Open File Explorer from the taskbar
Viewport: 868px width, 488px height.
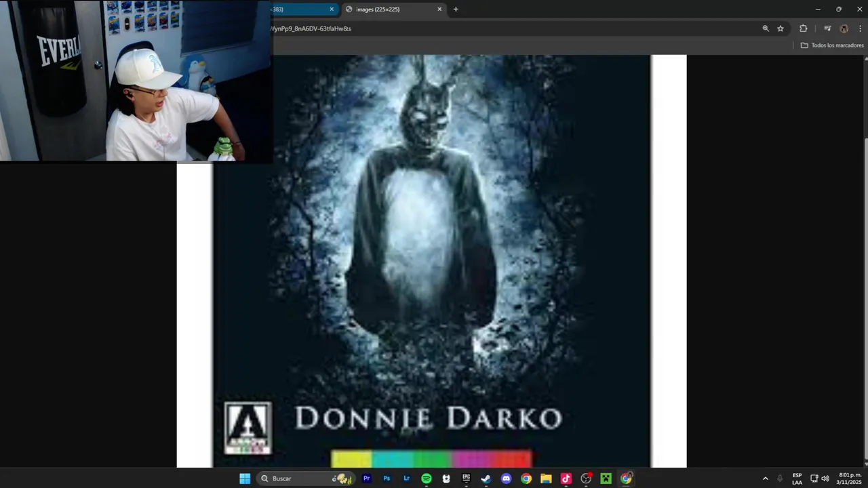[546, 479]
